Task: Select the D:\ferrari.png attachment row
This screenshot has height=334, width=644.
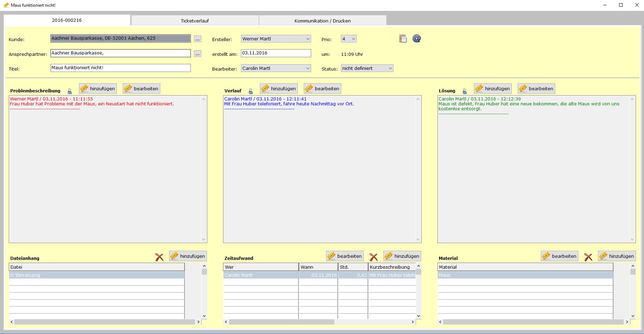Action: coord(96,275)
